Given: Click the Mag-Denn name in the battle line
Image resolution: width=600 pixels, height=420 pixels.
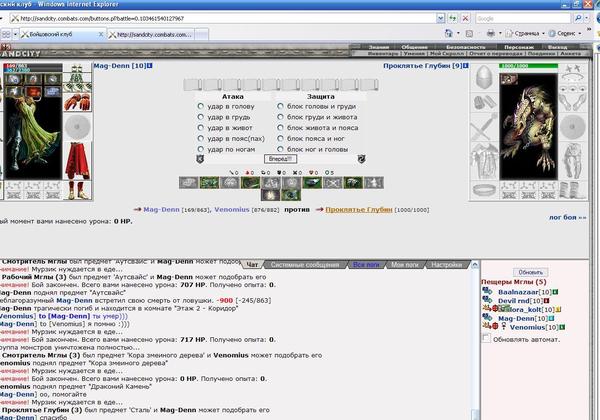Looking at the screenshot, I should [x=161, y=210].
